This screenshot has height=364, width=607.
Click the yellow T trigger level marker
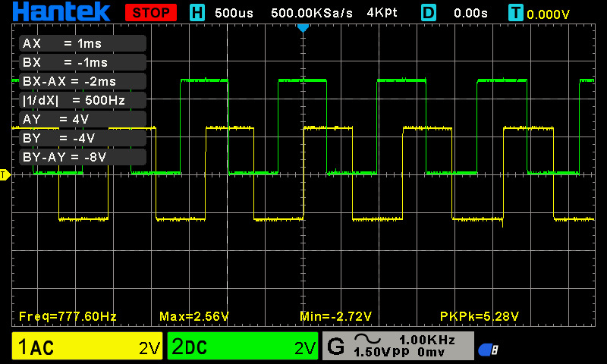(5, 175)
